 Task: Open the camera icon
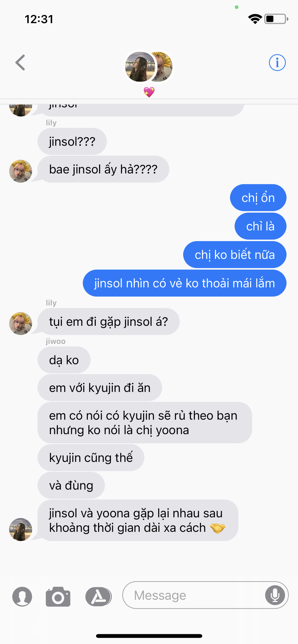(x=58, y=597)
